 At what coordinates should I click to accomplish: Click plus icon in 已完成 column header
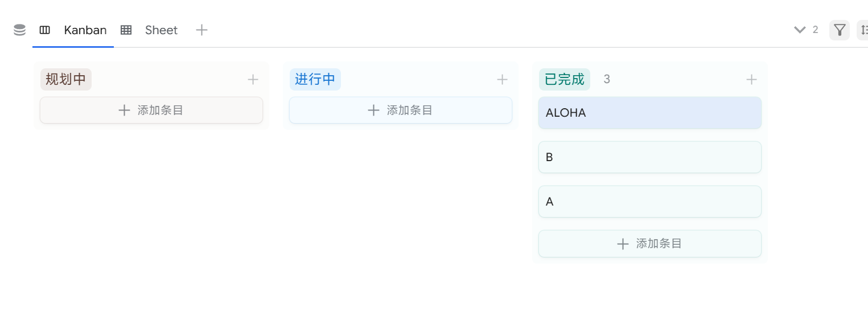coord(751,80)
